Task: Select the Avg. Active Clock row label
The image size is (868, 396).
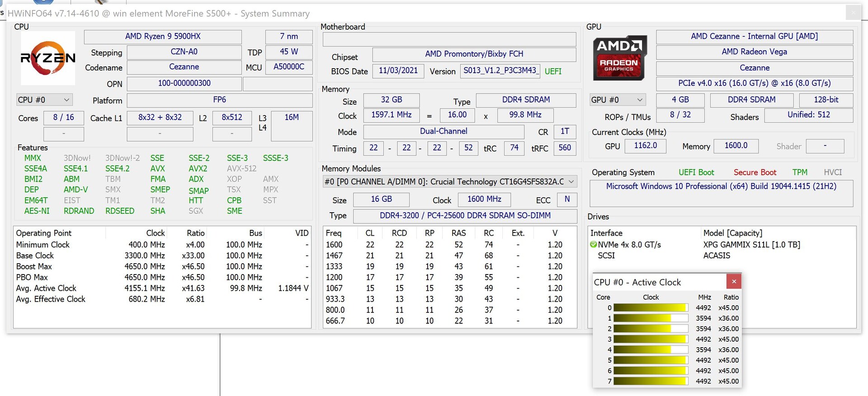Action: click(x=46, y=288)
